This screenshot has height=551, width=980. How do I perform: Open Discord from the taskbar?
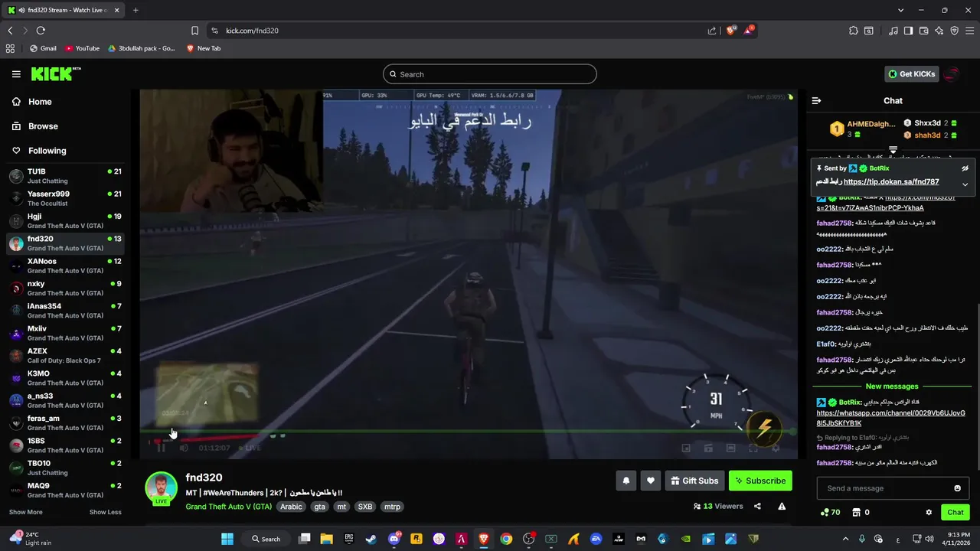394,539
